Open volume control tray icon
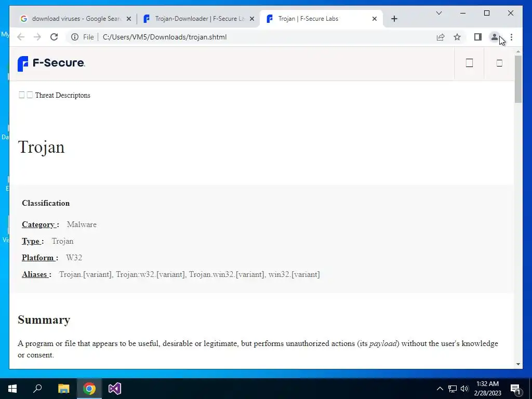Viewport: 532px width, 399px height. tap(464, 389)
